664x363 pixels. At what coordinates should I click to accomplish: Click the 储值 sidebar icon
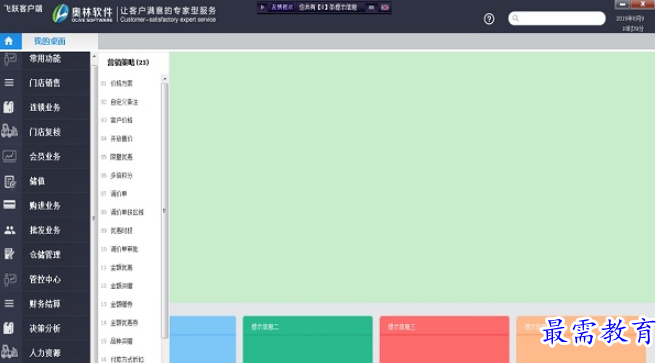[x=10, y=181]
